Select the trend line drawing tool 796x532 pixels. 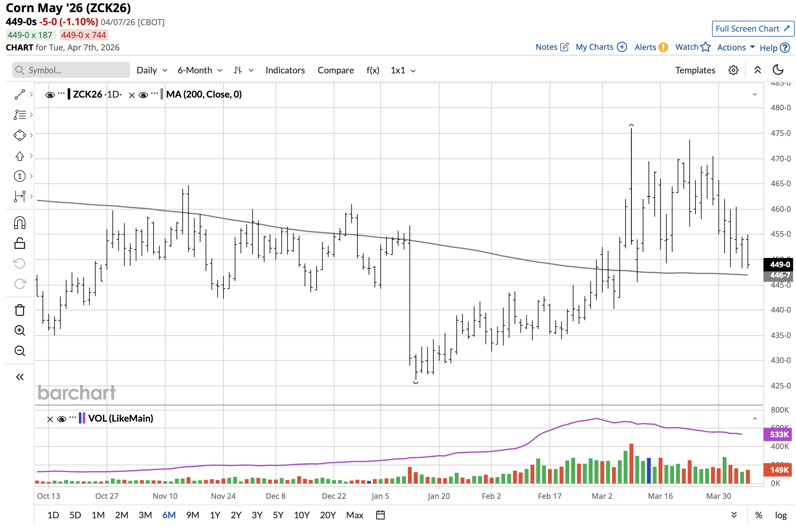(x=20, y=94)
